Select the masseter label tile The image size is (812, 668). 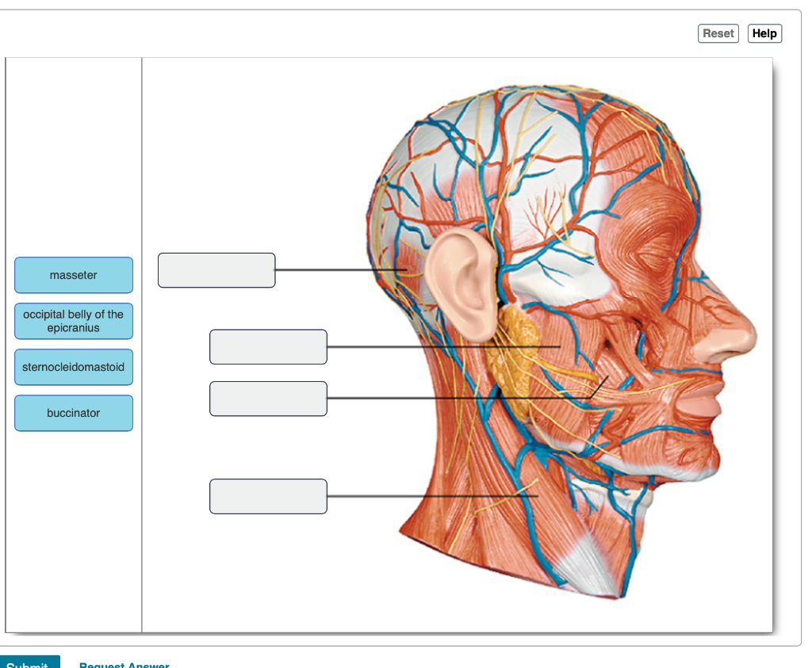tap(73, 275)
